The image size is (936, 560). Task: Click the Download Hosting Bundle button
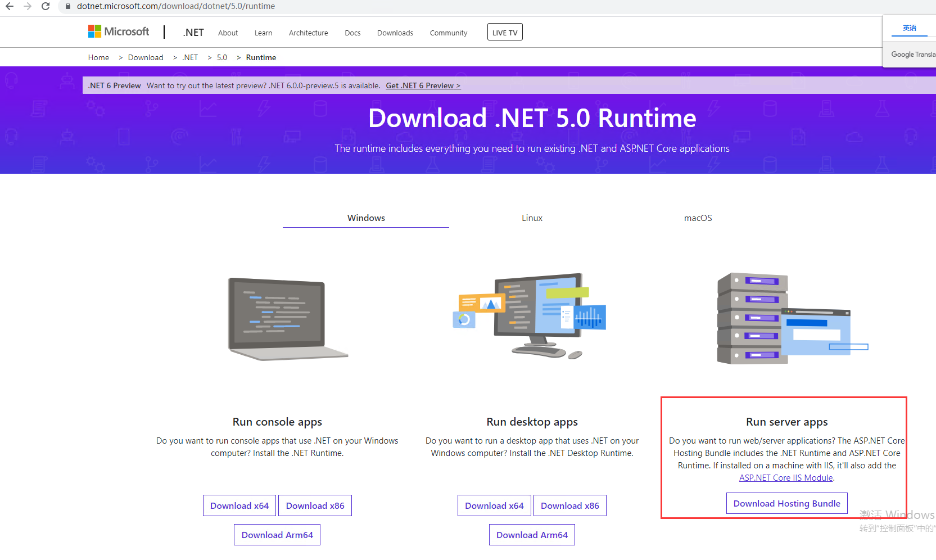coord(787,503)
